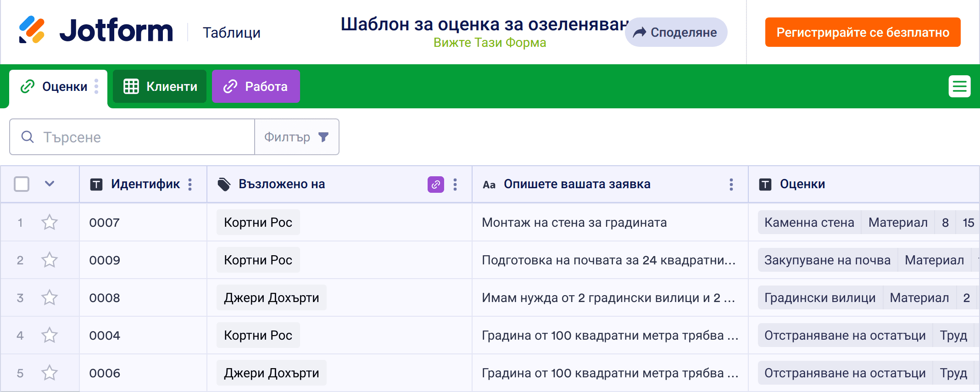Star row 5 with ID 0006
Viewport: 980px width, 392px height.
click(50, 373)
